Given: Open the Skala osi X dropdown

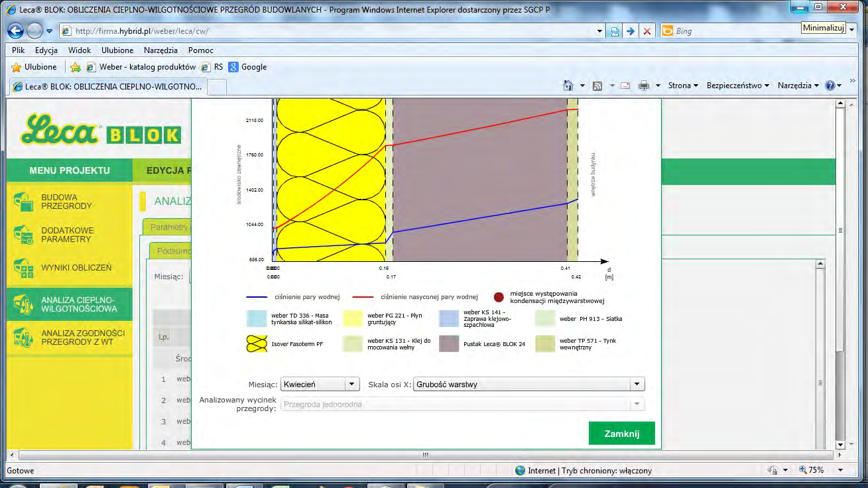Looking at the screenshot, I should coord(529,385).
